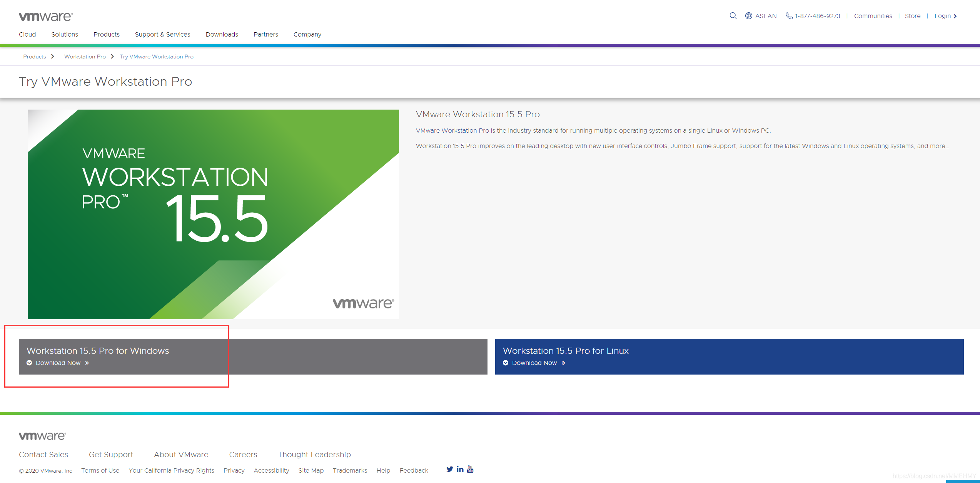Click the globe icon next to ASEAN
This screenshot has width=980, height=483.
pyautogui.click(x=748, y=16)
